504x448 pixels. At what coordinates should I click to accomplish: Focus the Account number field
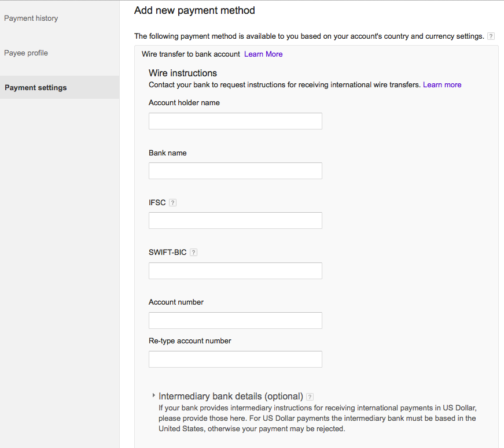click(236, 320)
